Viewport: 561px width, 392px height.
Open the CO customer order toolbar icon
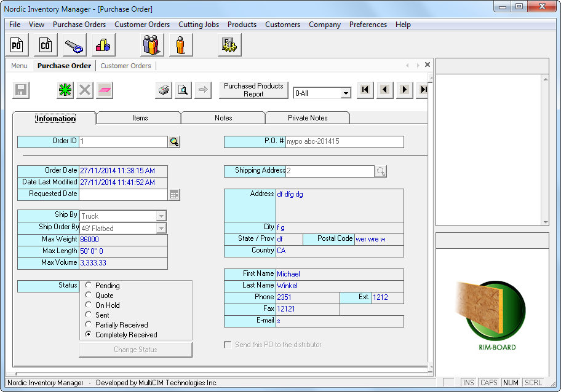pos(46,45)
